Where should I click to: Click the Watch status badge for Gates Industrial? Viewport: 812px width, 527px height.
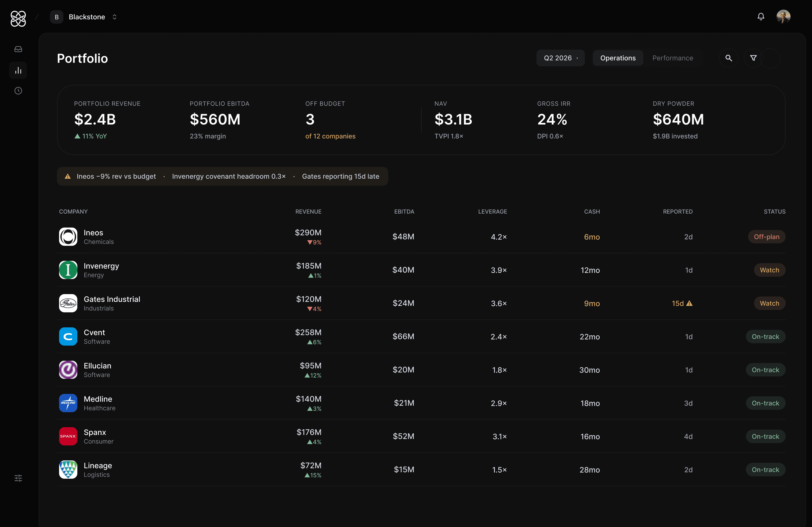pos(769,303)
